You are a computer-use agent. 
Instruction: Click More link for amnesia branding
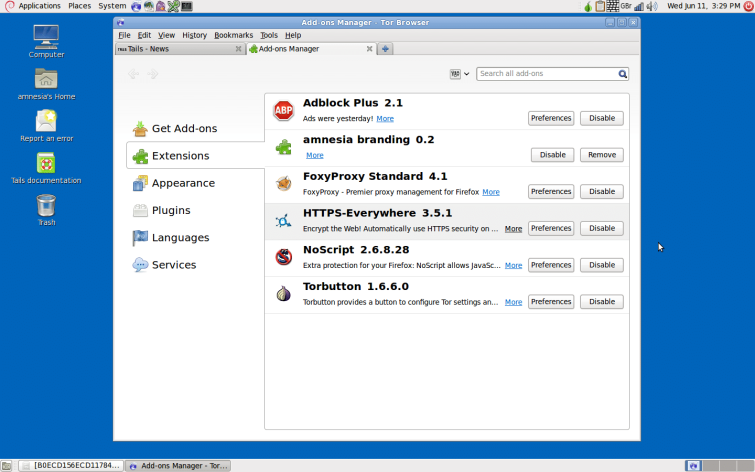coord(314,155)
